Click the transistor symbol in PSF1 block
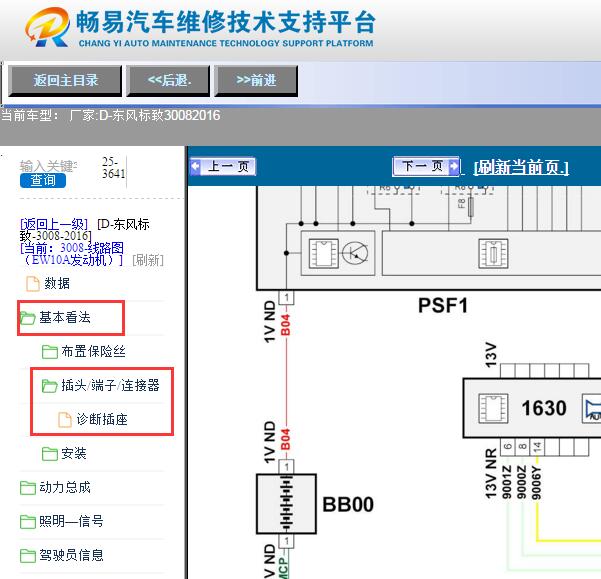The image size is (601, 579). pyautogui.click(x=355, y=253)
